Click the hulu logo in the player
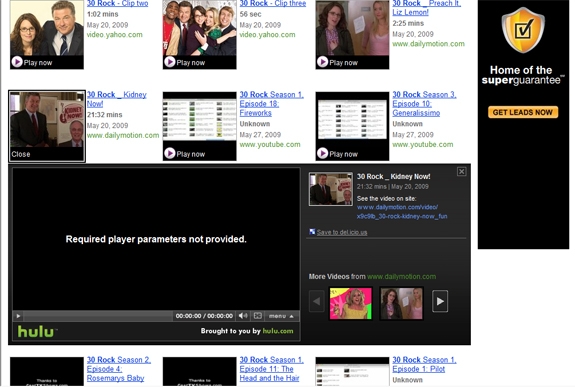 point(36,331)
